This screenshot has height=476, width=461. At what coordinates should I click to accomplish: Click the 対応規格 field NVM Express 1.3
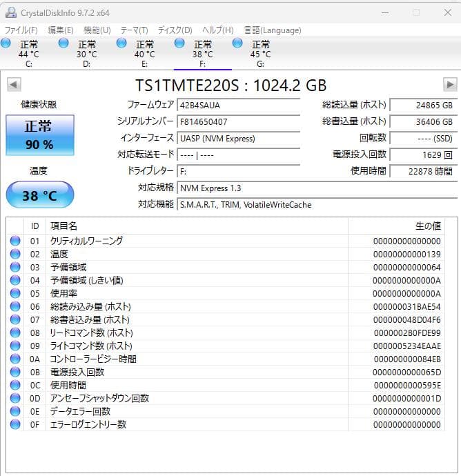(317, 188)
